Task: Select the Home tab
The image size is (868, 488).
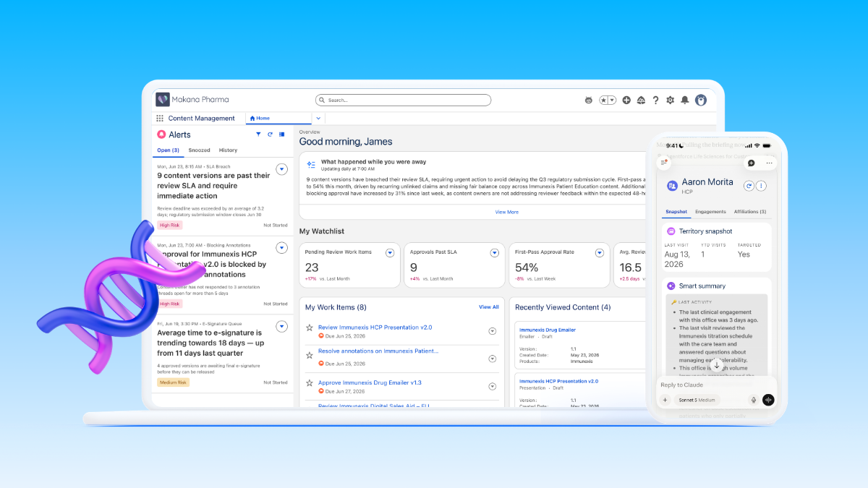Action: coord(278,118)
